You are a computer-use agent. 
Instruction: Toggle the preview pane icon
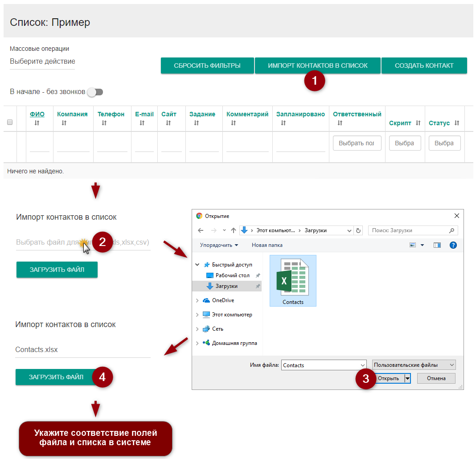click(x=437, y=245)
